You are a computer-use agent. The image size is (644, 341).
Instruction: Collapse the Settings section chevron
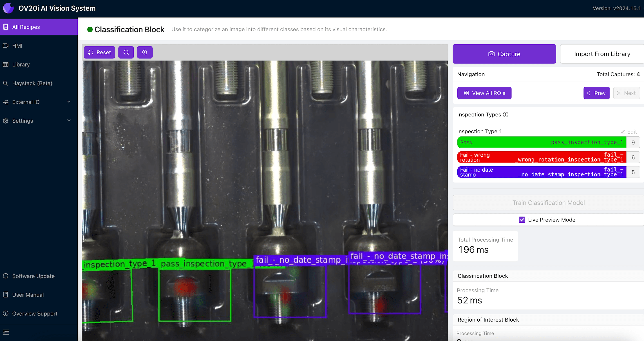[69, 121]
